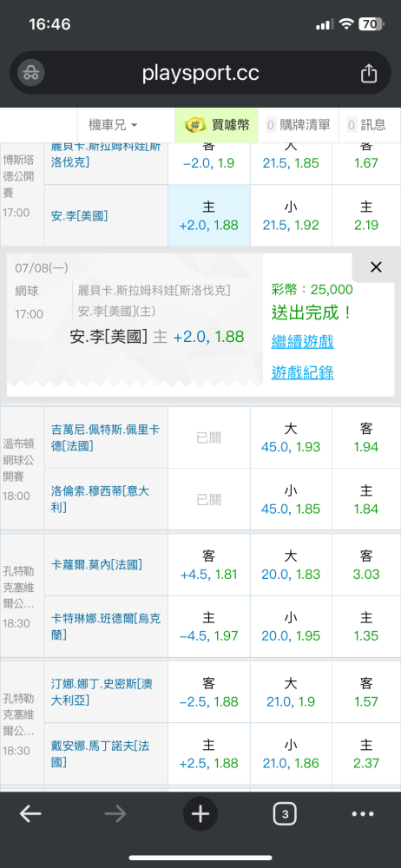
Task: Select 主 1.84 moneyline odds
Action: 366,500
